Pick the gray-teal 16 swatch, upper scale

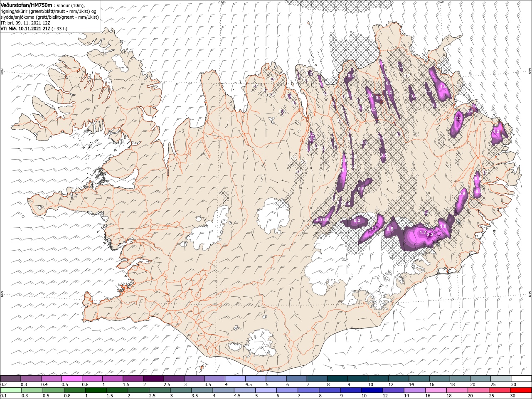tap(440, 379)
